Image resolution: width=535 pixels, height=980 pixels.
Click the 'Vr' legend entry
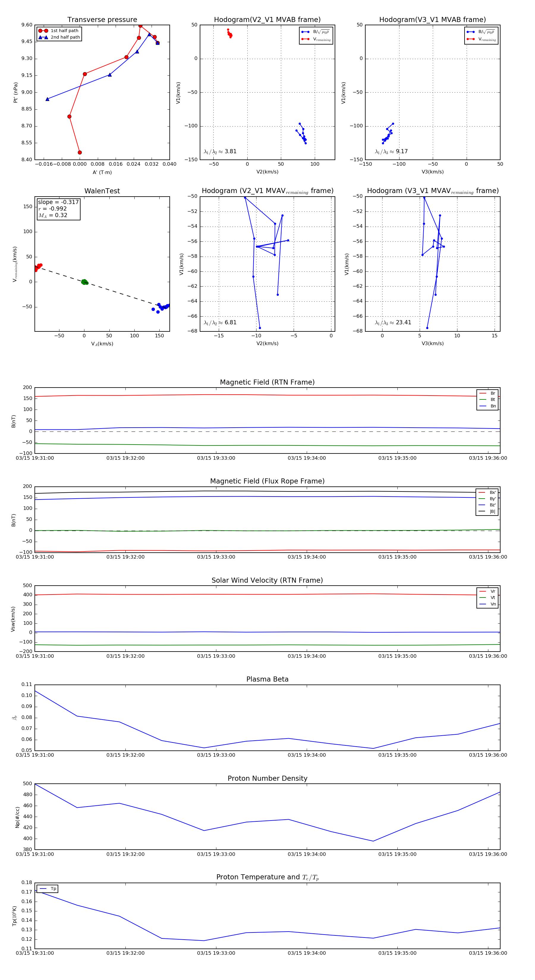[x=488, y=592]
